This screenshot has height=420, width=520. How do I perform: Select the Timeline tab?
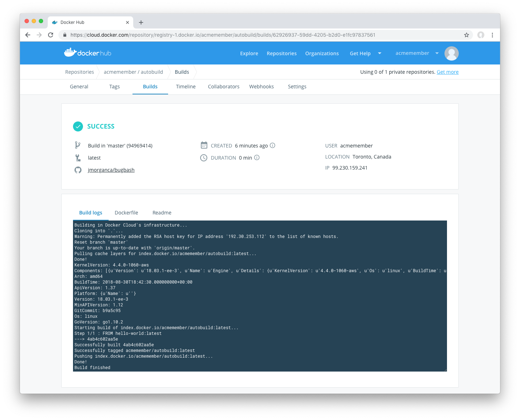pos(186,87)
